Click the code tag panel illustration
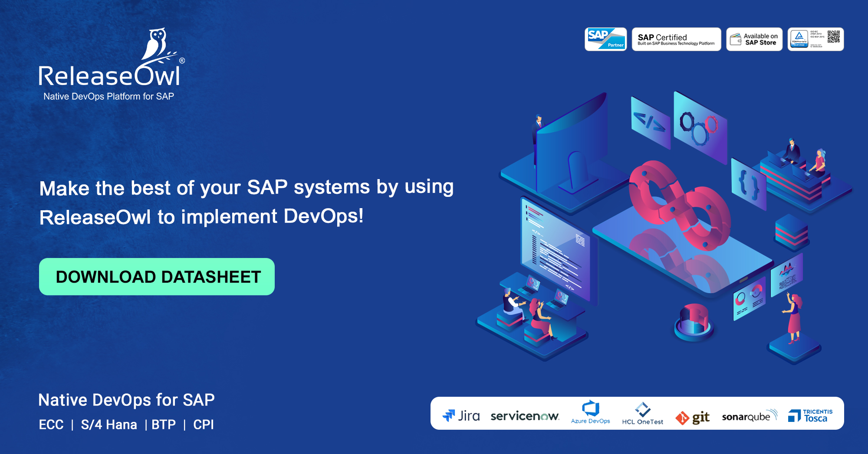868x454 pixels. tap(651, 122)
